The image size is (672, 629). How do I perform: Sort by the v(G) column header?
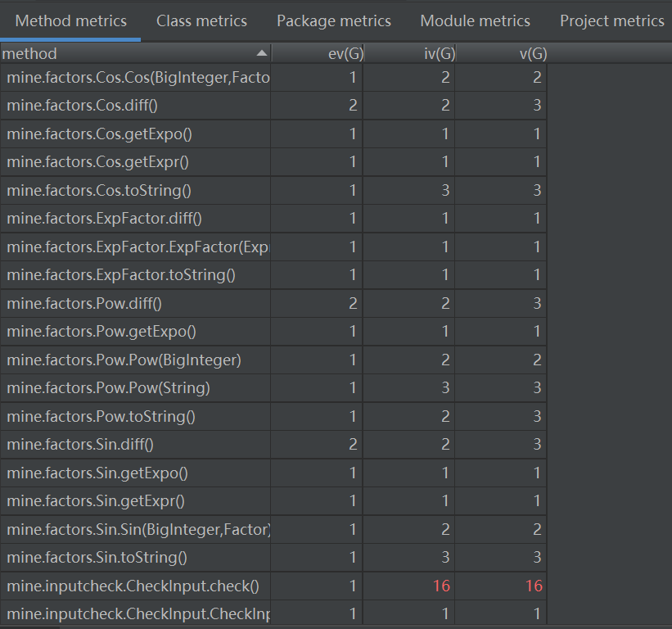point(503,53)
